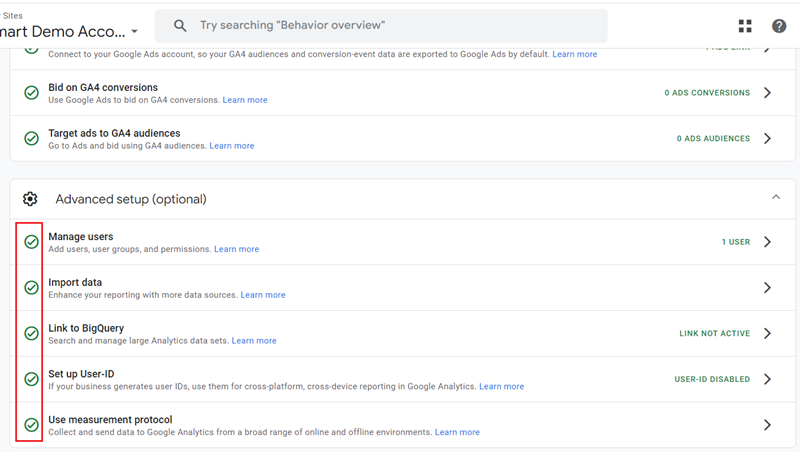
Task: Open the Google apps grid icon
Action: [745, 26]
